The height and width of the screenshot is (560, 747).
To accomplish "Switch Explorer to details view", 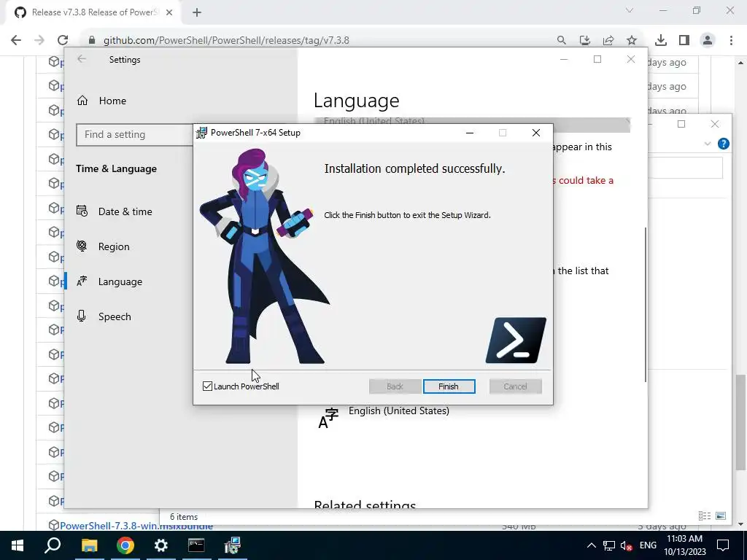I will pos(705,516).
